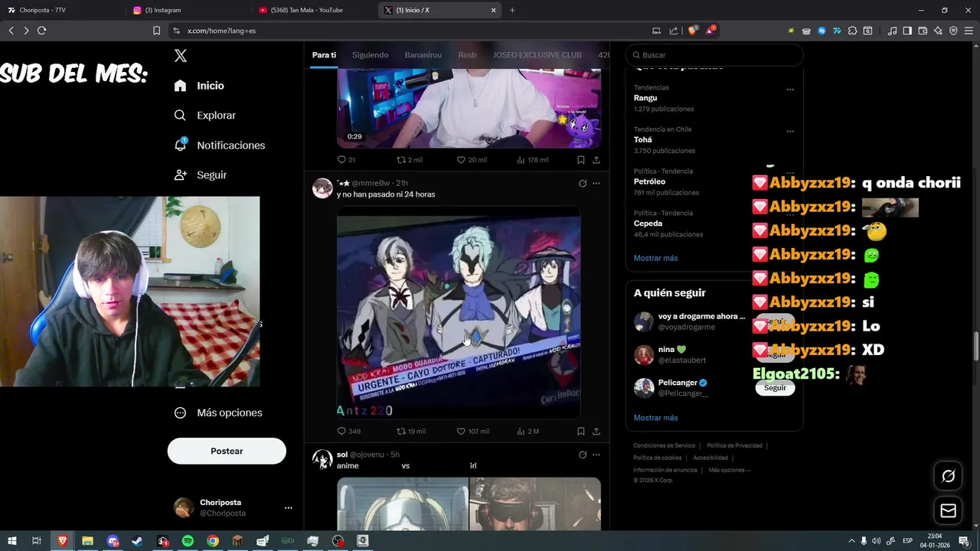The image size is (980, 551).
Task: Bookmark this page in address bar
Action: point(156,31)
